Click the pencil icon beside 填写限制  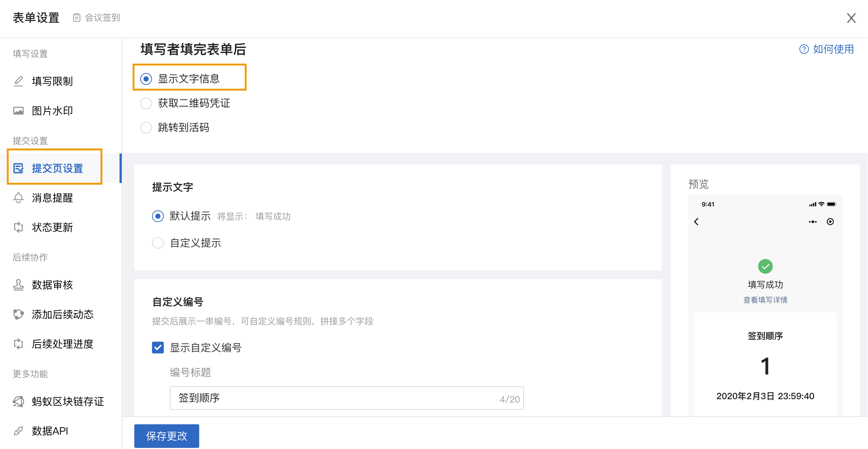18,81
